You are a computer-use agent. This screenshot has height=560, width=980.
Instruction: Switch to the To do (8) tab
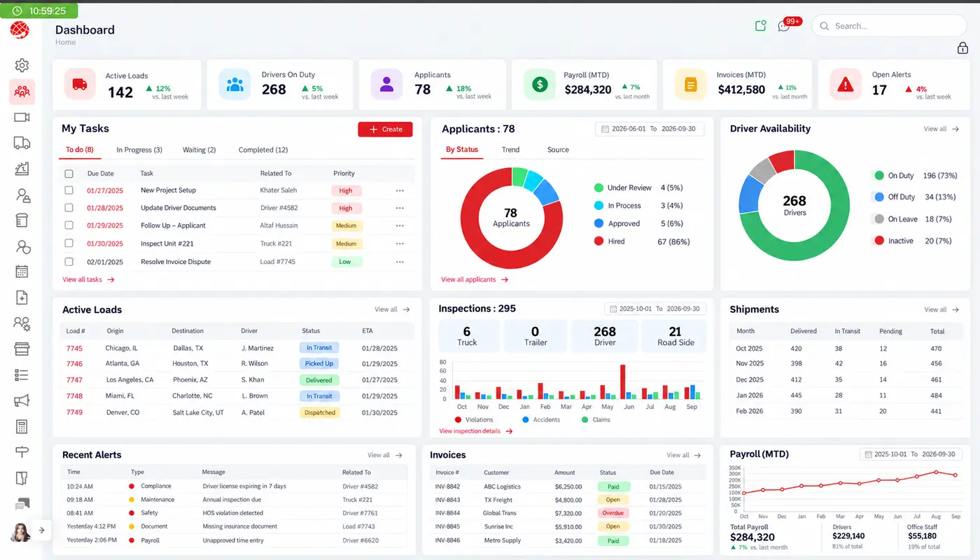tap(80, 150)
